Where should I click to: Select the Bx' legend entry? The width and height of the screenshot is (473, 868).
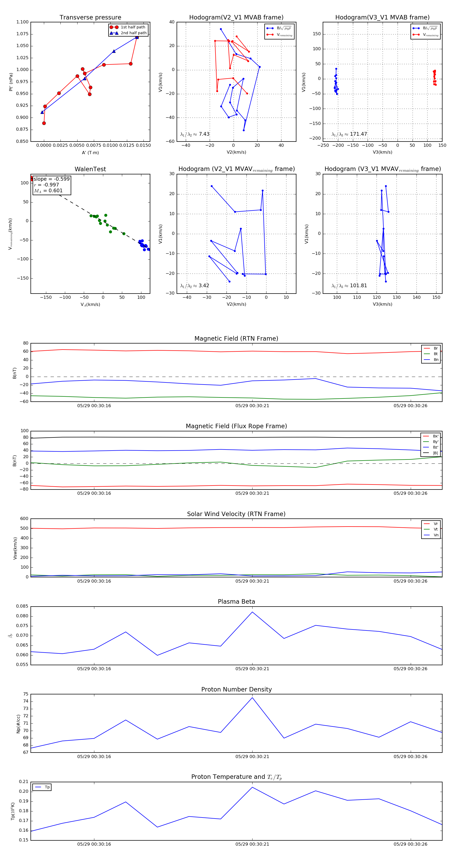coord(431,436)
